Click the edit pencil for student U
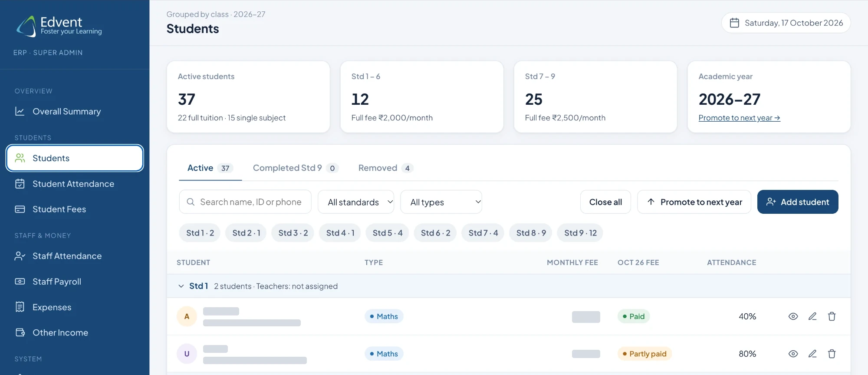The image size is (868, 375). 812,354
